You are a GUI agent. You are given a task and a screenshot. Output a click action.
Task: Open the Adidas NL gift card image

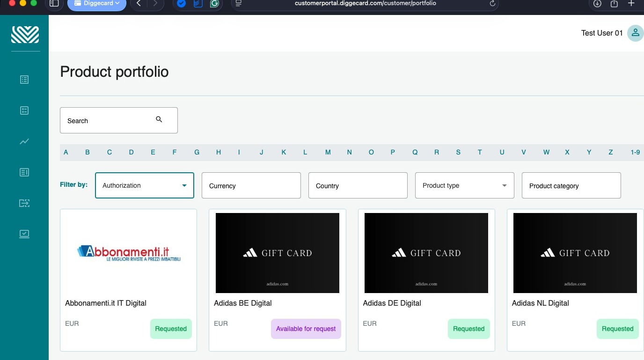click(575, 253)
